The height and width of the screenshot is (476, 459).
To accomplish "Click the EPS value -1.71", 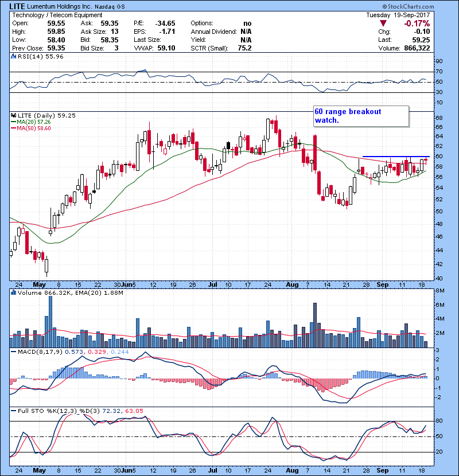I will [x=168, y=32].
